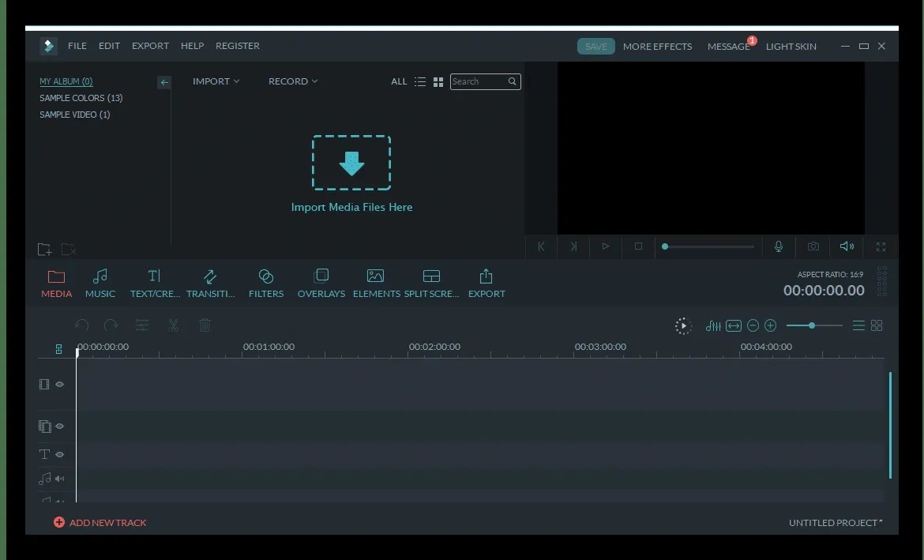Click the redo arrow
This screenshot has height=560, width=924.
point(111,325)
